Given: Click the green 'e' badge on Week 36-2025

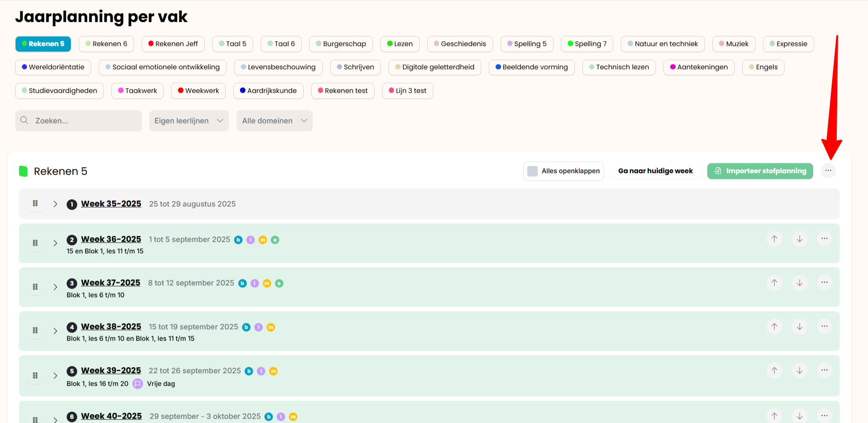Looking at the screenshot, I should point(275,240).
